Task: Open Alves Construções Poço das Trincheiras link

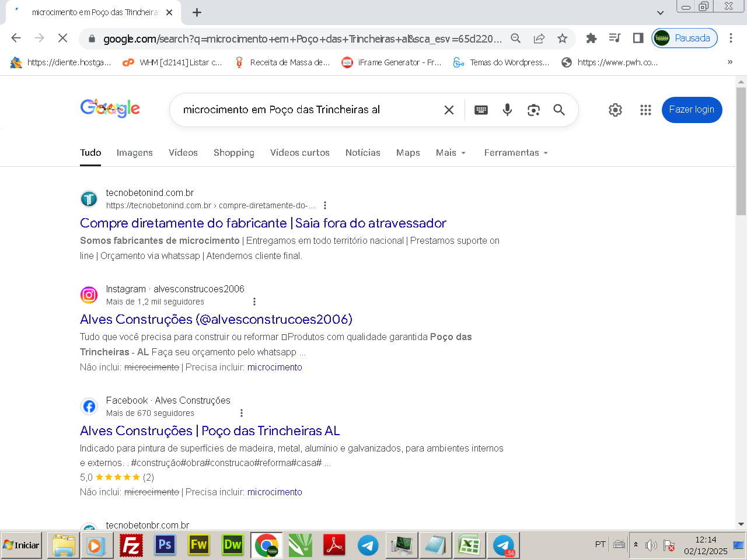Action: point(210,431)
